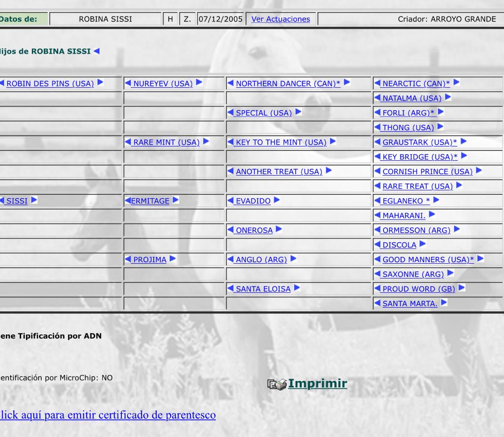The width and height of the screenshot is (504, 437).
Task: Click right arrow next to RARE MINT (USA)
Action: coord(206,142)
